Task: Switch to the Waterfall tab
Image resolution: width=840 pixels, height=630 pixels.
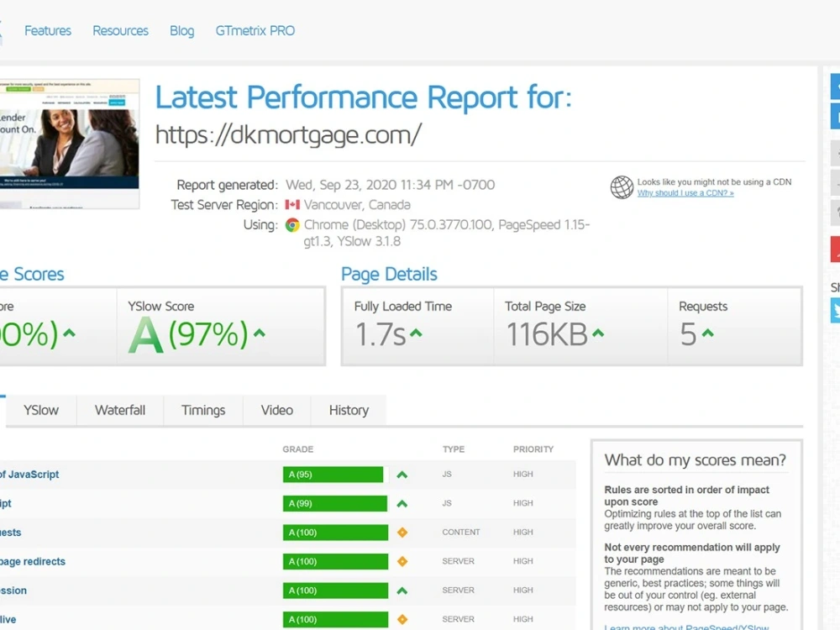Action: 120,411
